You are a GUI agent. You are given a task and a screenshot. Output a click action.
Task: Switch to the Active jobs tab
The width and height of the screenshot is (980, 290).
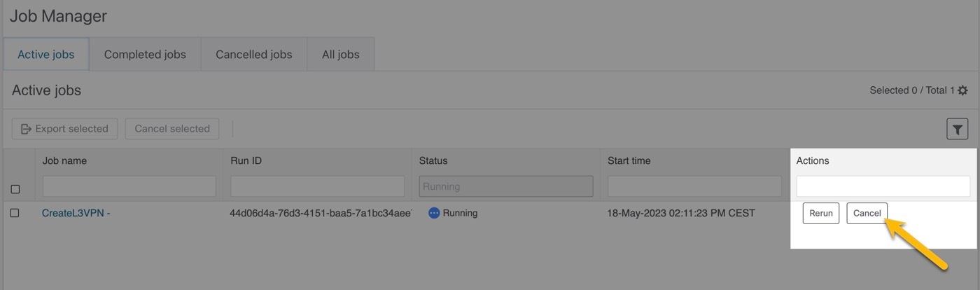[x=46, y=55]
